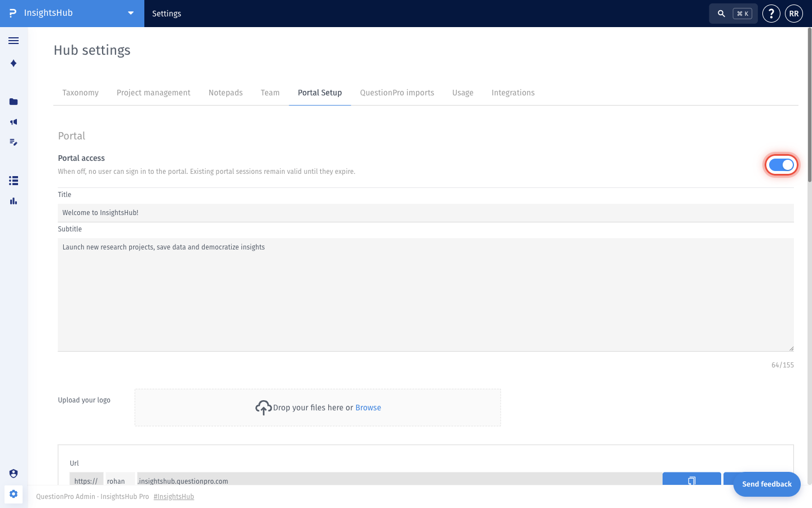Open the Integrations tab
The width and height of the screenshot is (812, 508).
point(513,93)
